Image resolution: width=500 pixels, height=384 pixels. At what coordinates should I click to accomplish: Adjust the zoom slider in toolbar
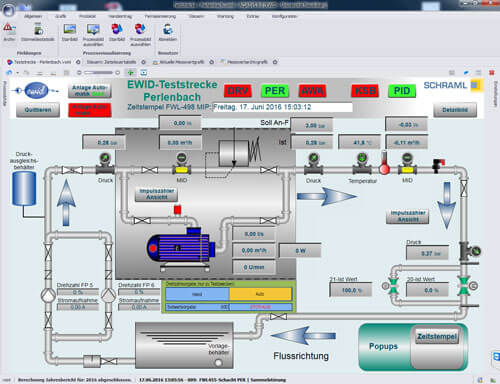98,72
